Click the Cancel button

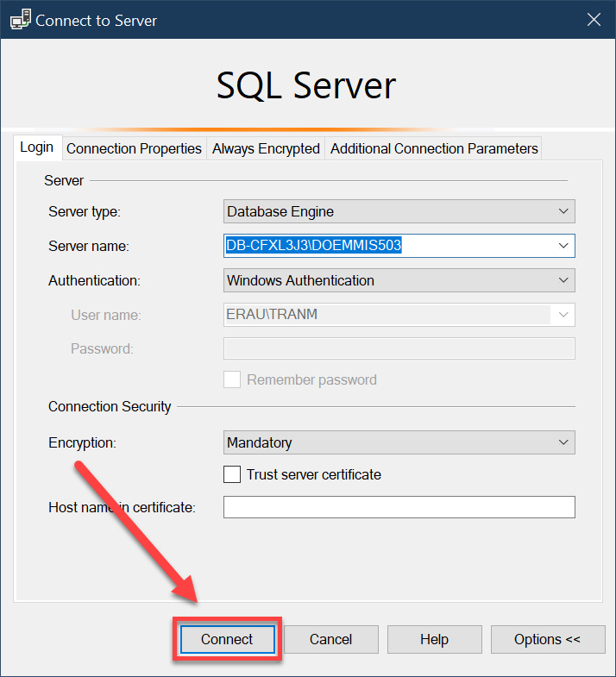click(331, 639)
